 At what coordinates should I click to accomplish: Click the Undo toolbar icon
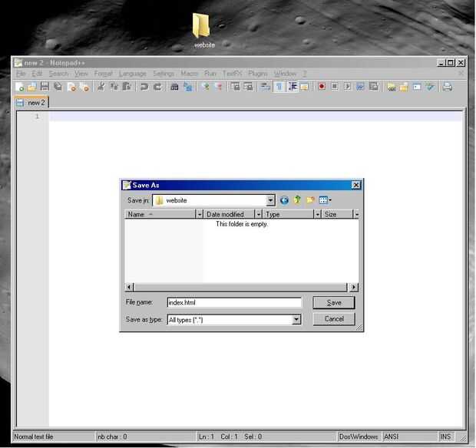tap(144, 87)
